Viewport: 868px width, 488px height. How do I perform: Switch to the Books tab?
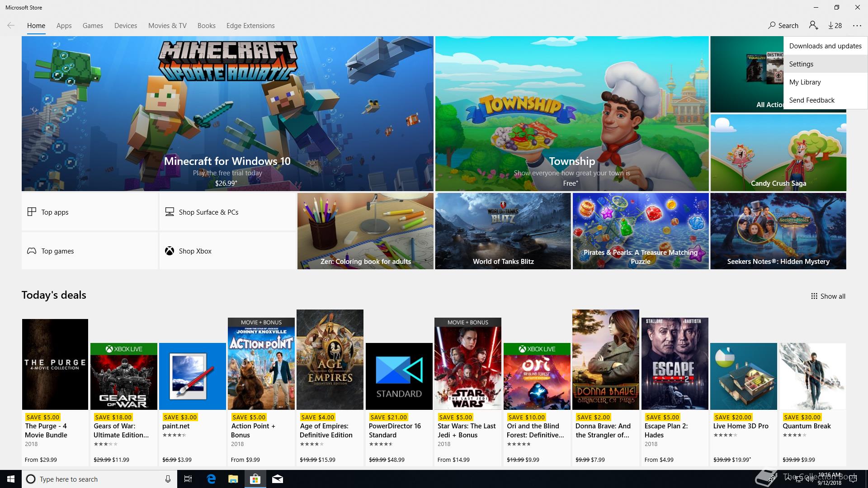(206, 26)
